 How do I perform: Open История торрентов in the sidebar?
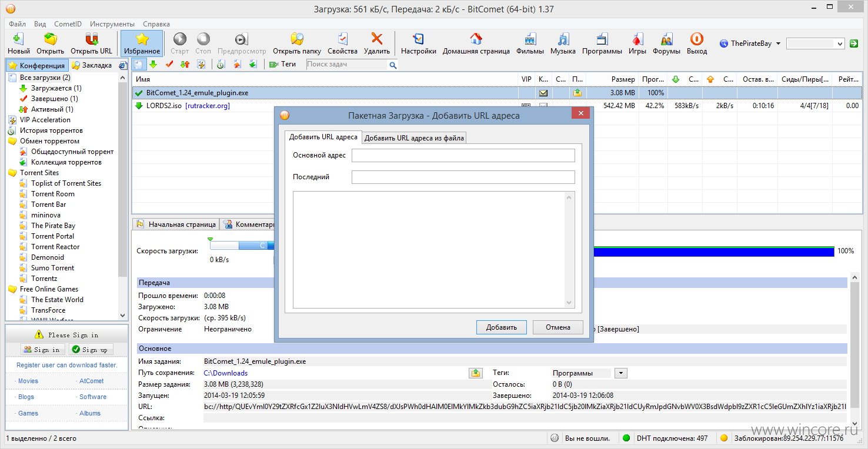tap(45, 130)
